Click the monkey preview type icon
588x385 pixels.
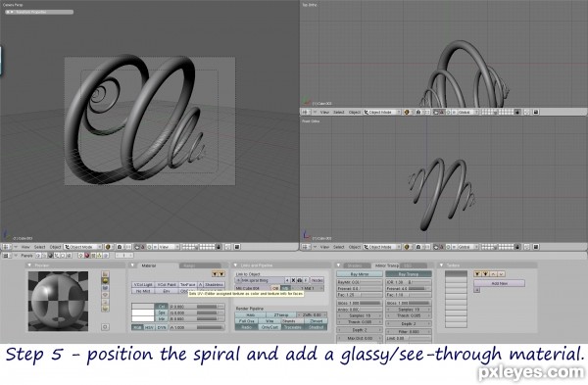(105, 295)
